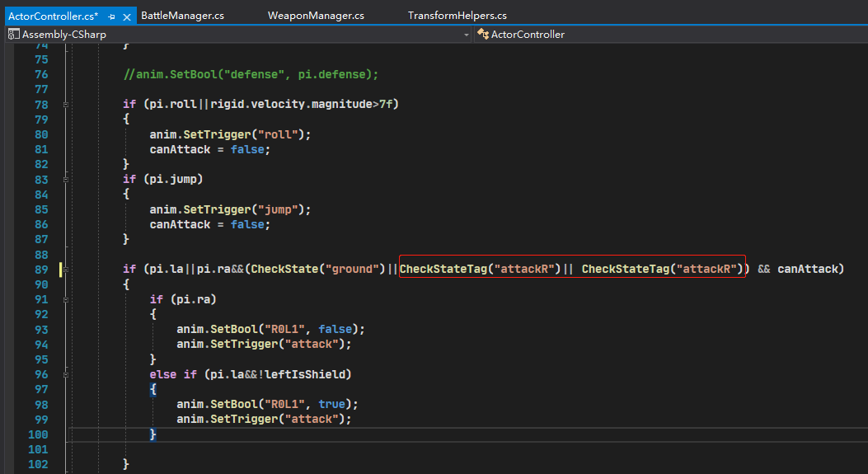The width and height of the screenshot is (868, 474).
Task: Click canAttack = false on line 86
Action: pos(210,224)
